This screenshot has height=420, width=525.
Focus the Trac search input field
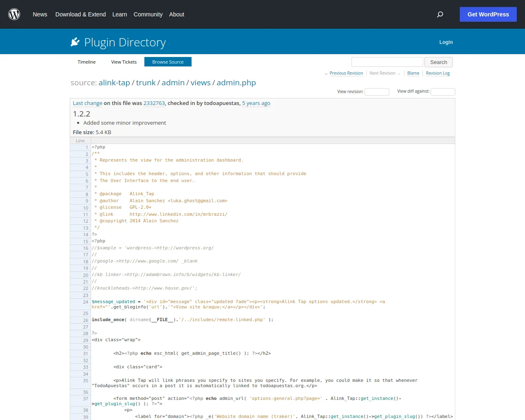pyautogui.click(x=387, y=62)
